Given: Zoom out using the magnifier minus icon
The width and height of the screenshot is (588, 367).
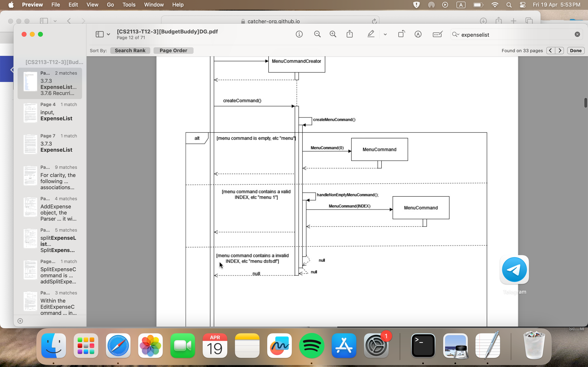Looking at the screenshot, I should (317, 34).
